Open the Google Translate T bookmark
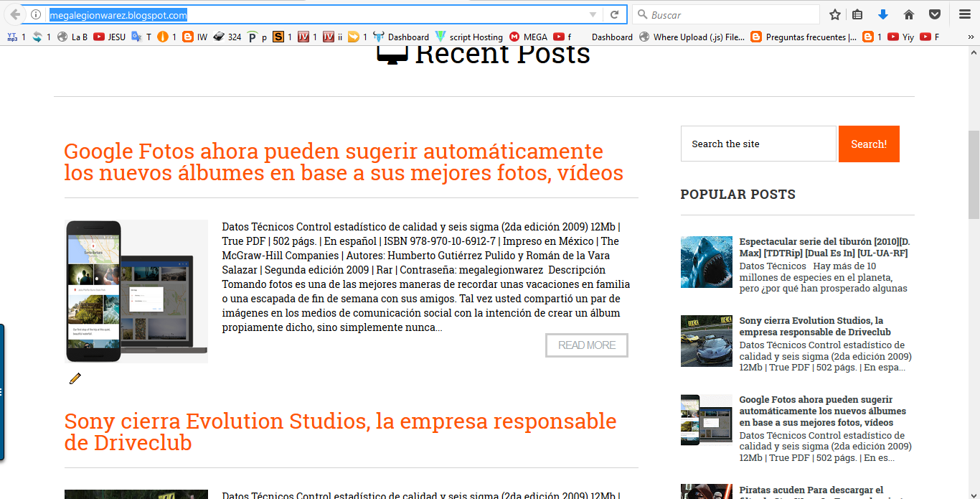The height and width of the screenshot is (499, 980). tap(141, 37)
